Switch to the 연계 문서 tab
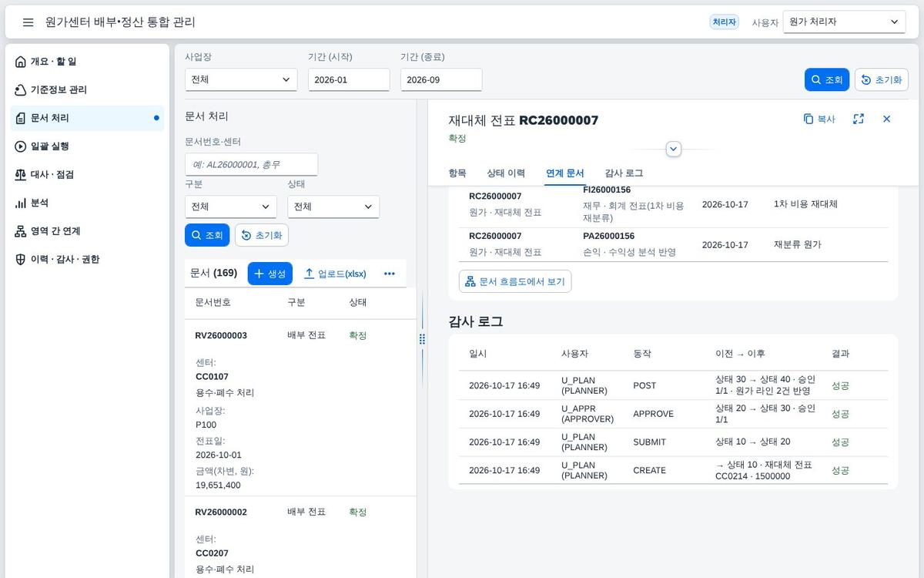The image size is (924, 578). (564, 173)
